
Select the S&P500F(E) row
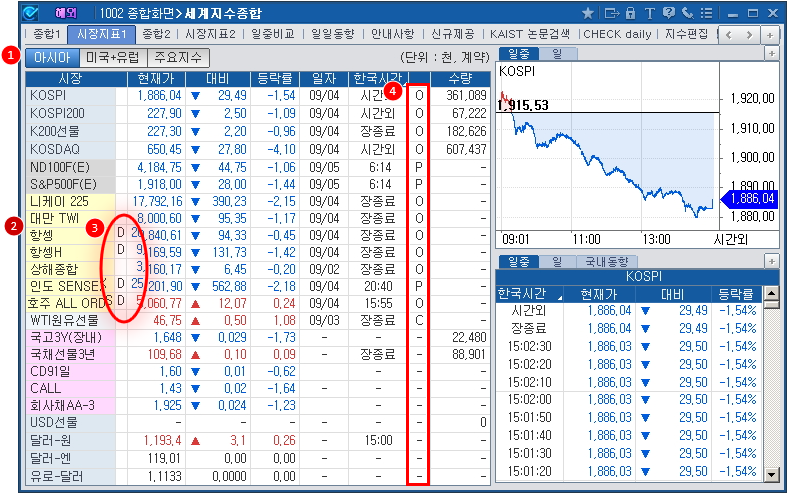(257, 184)
